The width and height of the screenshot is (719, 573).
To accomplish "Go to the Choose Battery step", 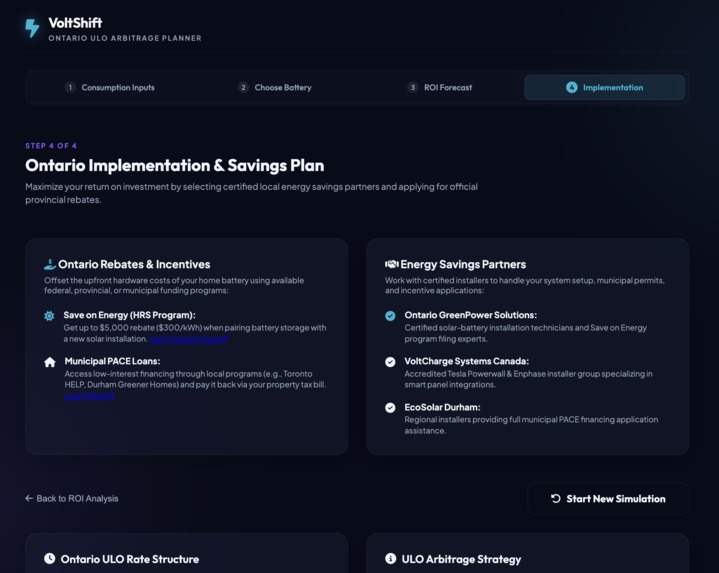I will pyautogui.click(x=274, y=87).
